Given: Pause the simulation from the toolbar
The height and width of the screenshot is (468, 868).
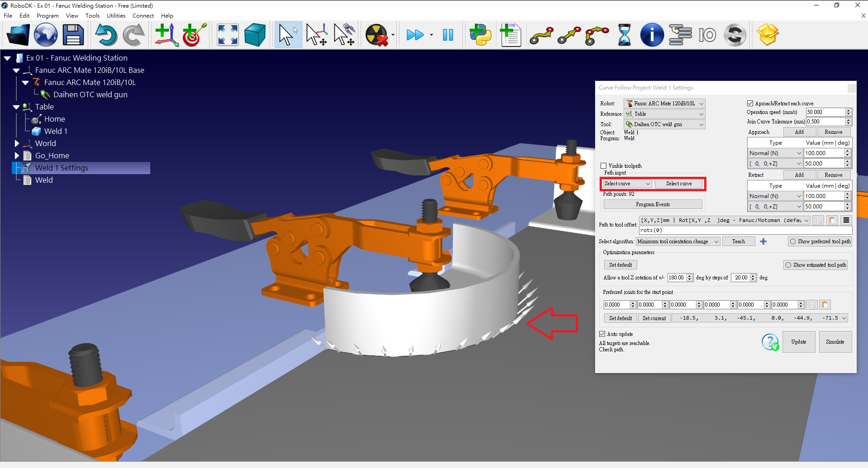Looking at the screenshot, I should [x=448, y=35].
